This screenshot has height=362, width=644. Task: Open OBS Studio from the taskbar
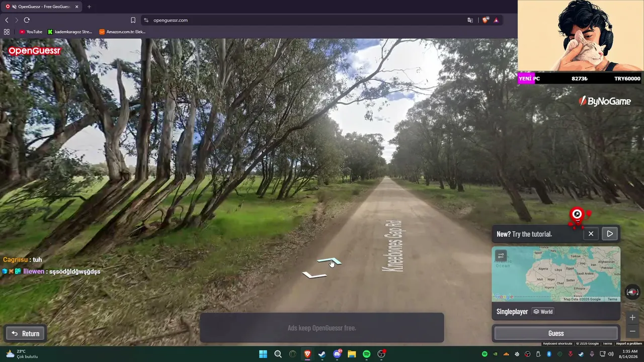click(381, 354)
